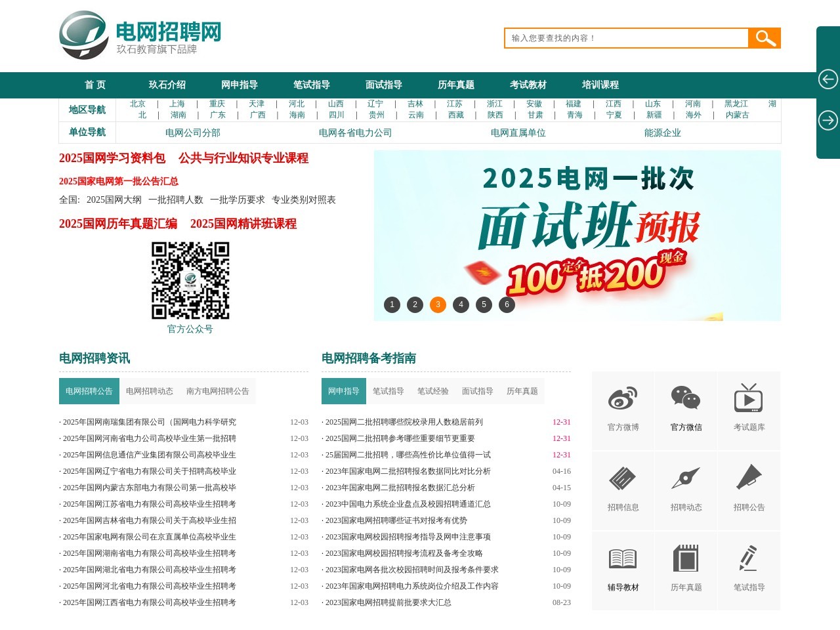The image size is (840, 630).
Task: Open the 笔试指导 pencil icon
Action: coord(749,559)
